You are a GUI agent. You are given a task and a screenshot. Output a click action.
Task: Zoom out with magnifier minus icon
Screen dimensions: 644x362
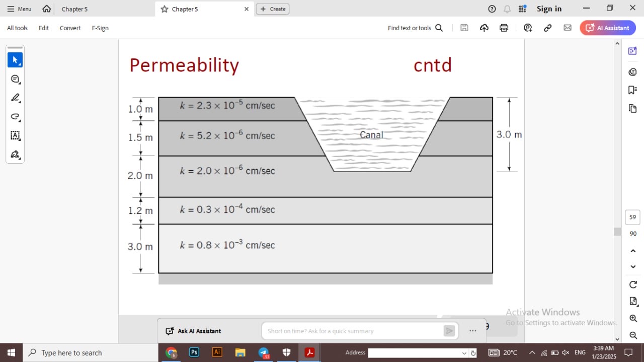coord(633,335)
